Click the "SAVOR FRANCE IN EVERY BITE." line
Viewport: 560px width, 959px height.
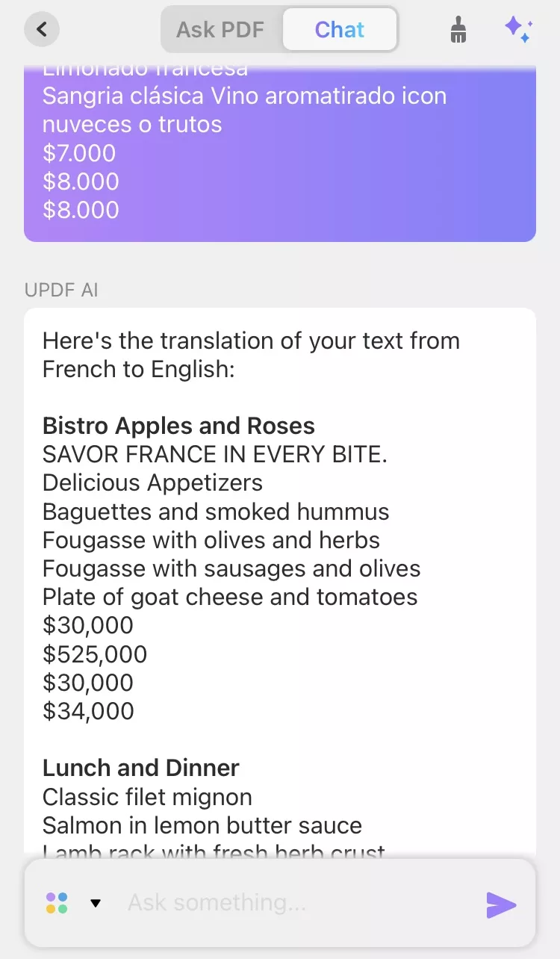click(215, 454)
